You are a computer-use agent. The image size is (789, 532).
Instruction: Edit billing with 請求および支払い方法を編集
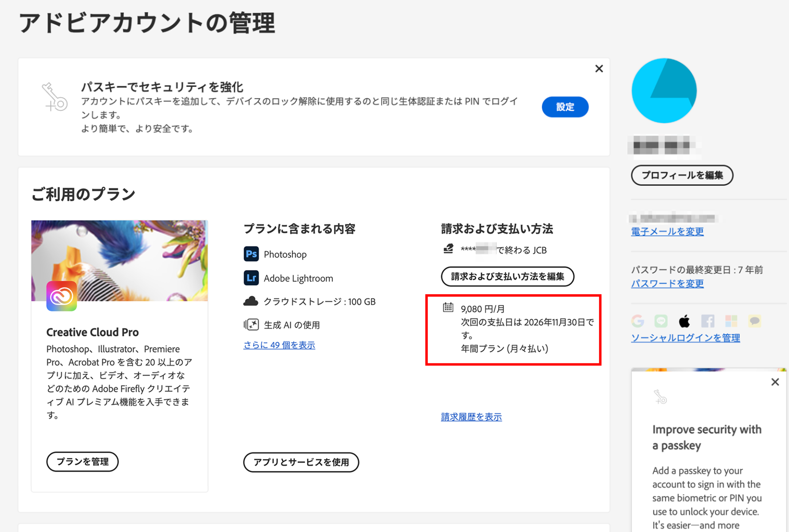508,276
